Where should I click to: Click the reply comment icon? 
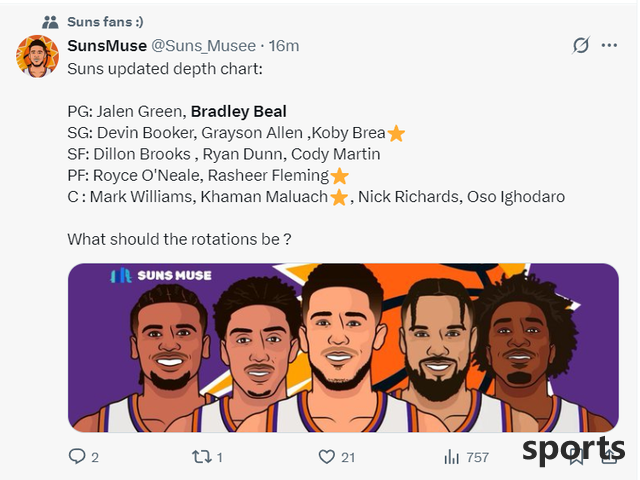click(77, 456)
